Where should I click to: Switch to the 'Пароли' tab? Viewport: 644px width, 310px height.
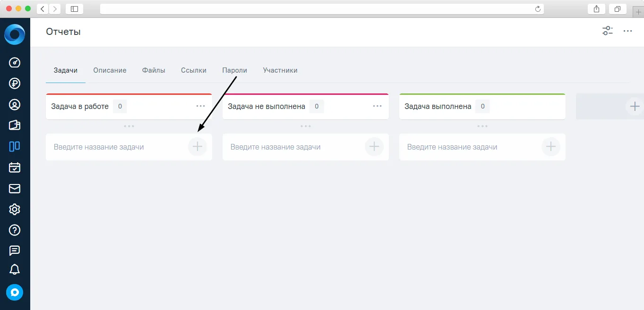235,70
